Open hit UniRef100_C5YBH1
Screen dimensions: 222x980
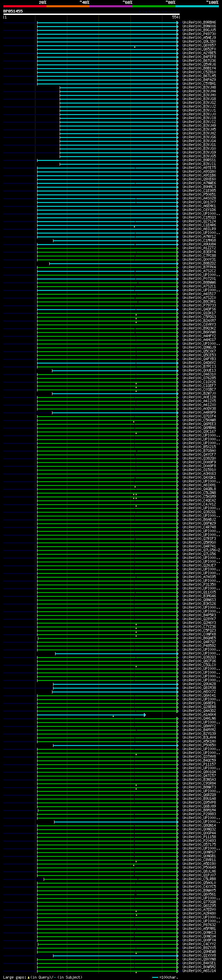[199, 84]
